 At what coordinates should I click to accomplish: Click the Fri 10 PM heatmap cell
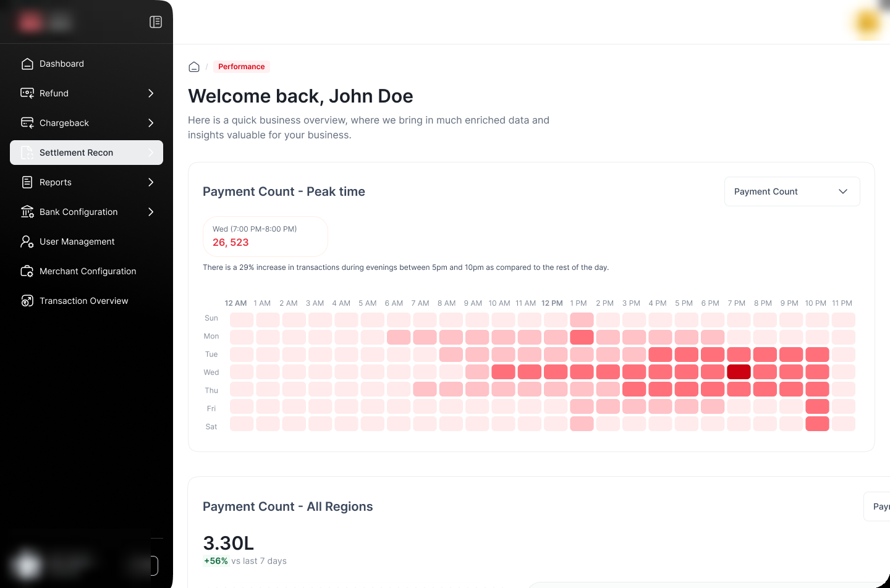[x=817, y=406]
